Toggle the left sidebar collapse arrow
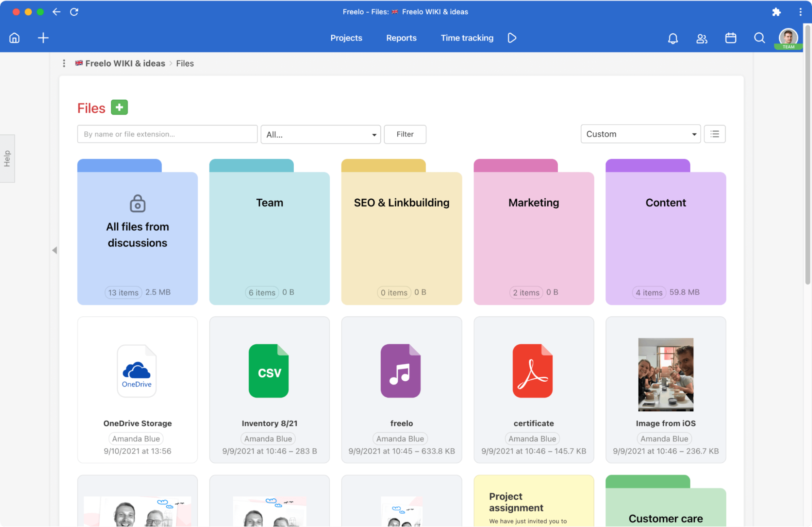 (x=54, y=250)
